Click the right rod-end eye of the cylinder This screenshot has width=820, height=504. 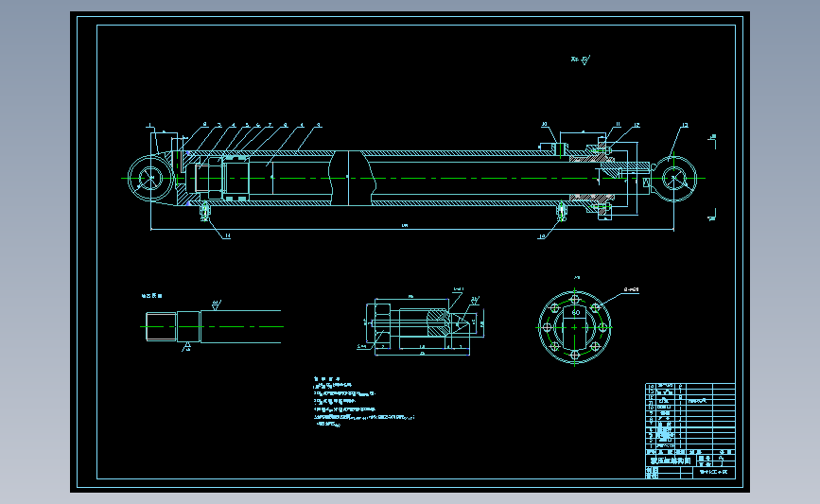(673, 179)
